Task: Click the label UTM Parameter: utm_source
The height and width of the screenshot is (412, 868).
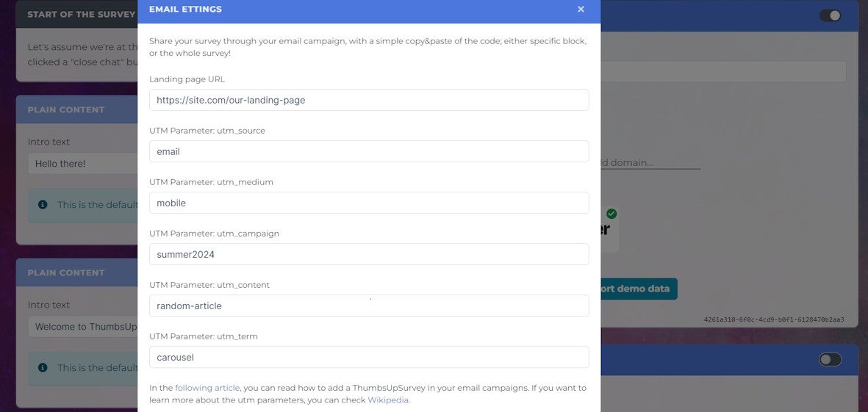Action: [x=207, y=131]
